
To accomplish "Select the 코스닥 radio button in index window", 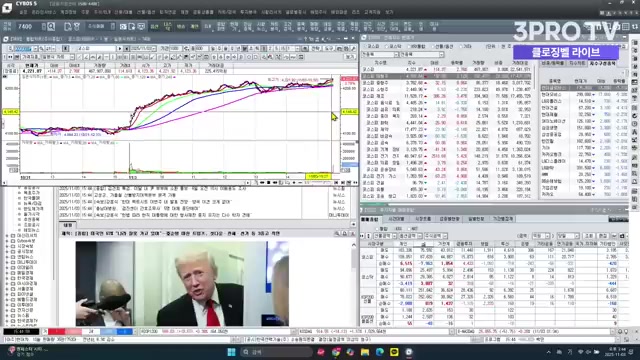I will 387,47.
